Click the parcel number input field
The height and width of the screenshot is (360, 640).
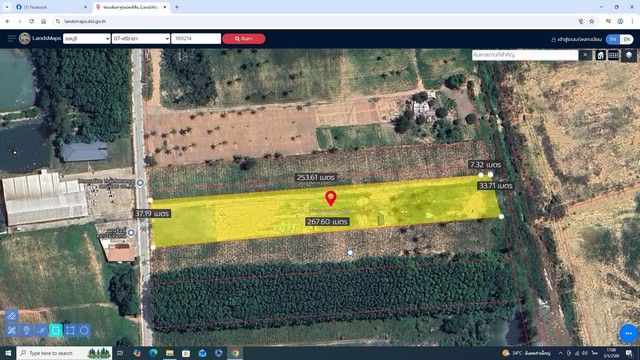(x=196, y=38)
